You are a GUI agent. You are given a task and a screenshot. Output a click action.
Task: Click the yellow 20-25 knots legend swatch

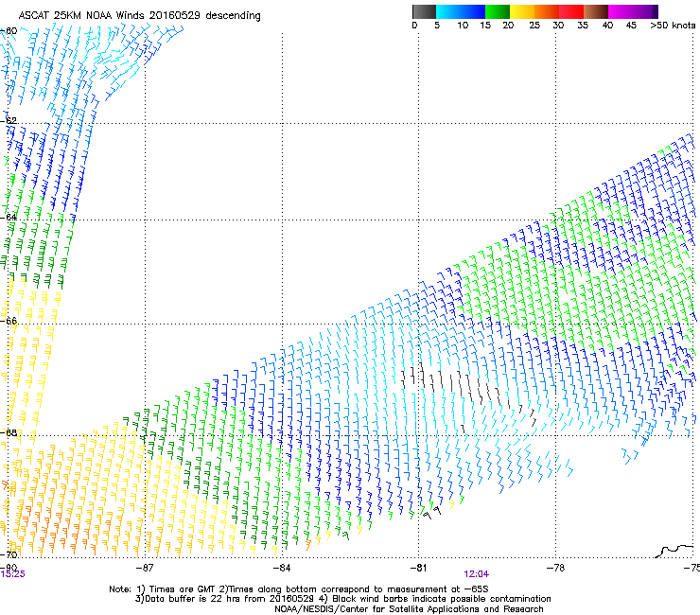522,11
